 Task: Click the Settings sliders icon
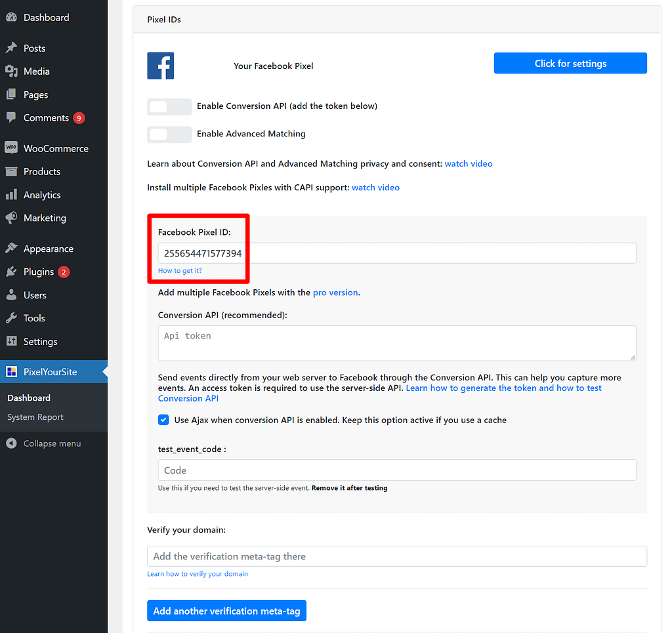pos(12,341)
